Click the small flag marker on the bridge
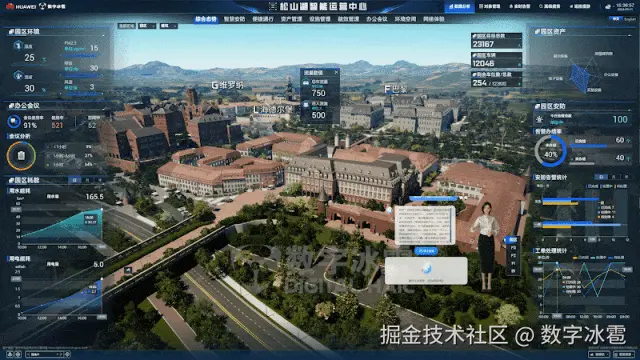Screen dimensions: 640x360 click(128, 269)
